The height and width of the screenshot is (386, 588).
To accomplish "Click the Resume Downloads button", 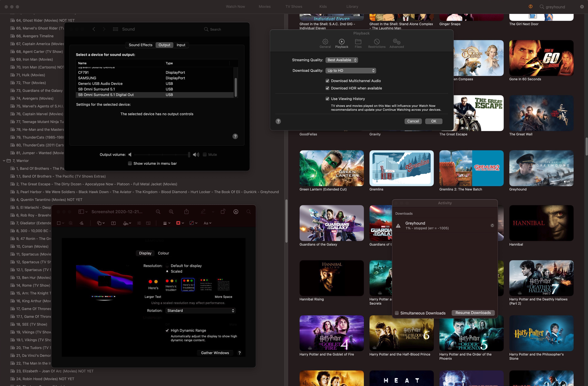I will pos(473,313).
